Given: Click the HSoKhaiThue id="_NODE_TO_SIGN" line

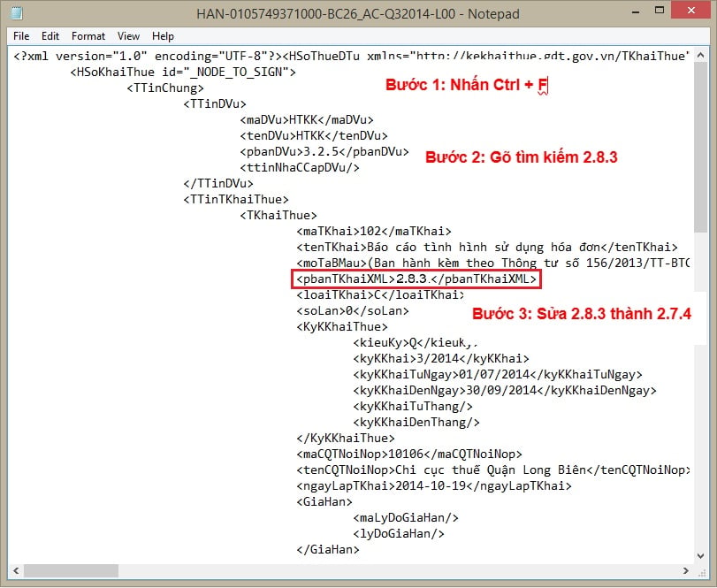Looking at the screenshot, I should click(x=183, y=73).
